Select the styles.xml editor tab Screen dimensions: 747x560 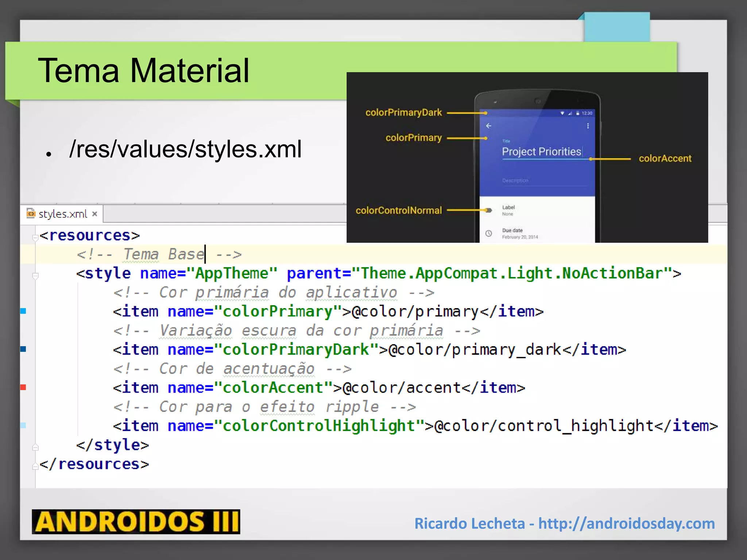pos(62,214)
